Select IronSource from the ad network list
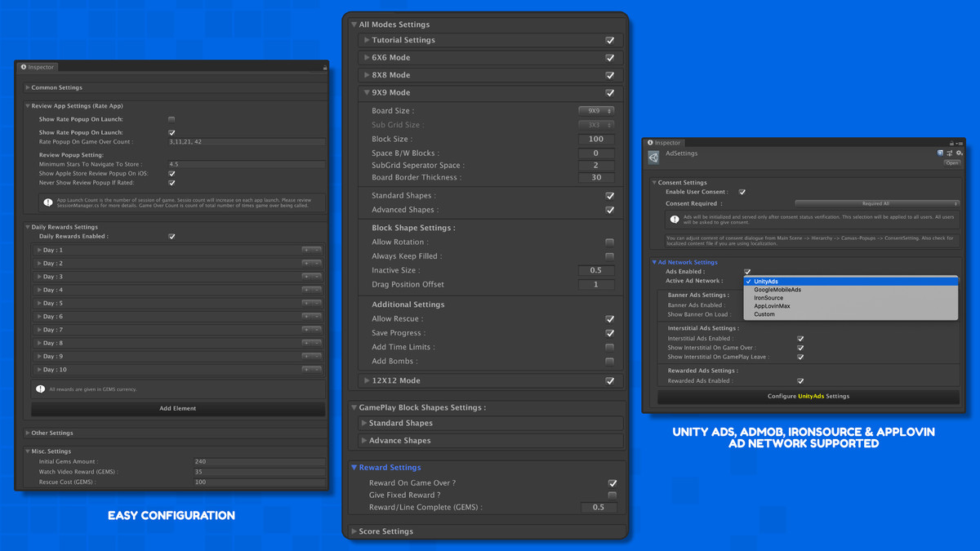The image size is (980, 551). [x=850, y=298]
